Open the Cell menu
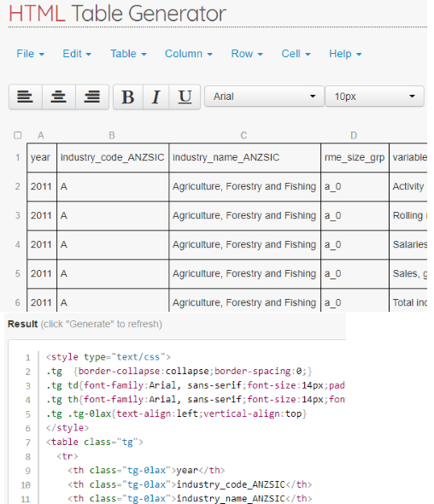434x504 pixels. point(296,54)
